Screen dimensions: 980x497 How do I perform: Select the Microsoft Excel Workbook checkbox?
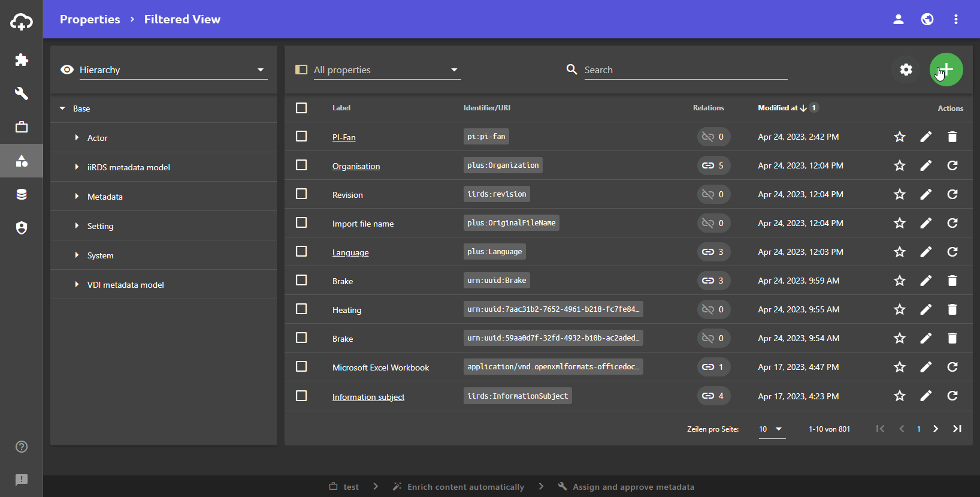pos(301,366)
